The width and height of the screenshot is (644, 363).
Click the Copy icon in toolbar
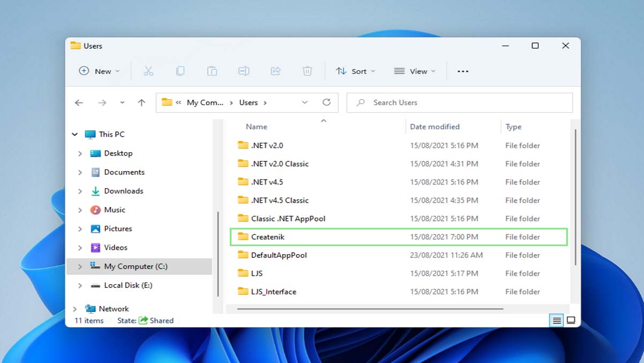180,71
